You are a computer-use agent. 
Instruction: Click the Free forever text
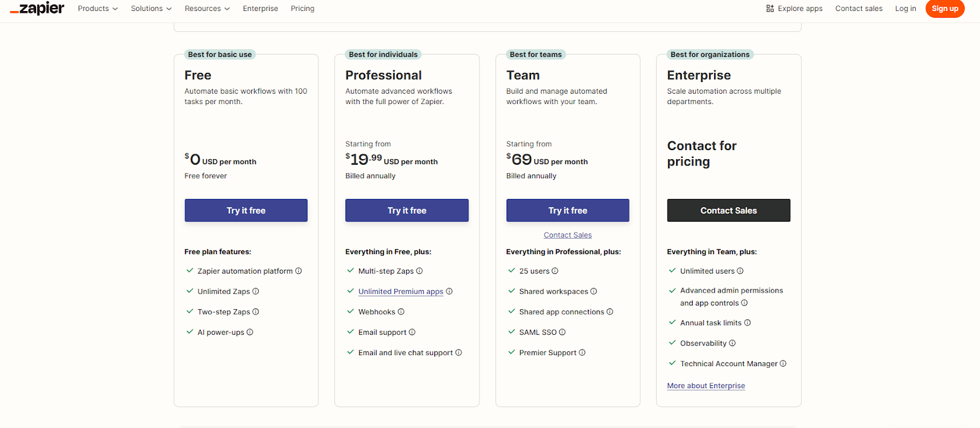tap(206, 176)
